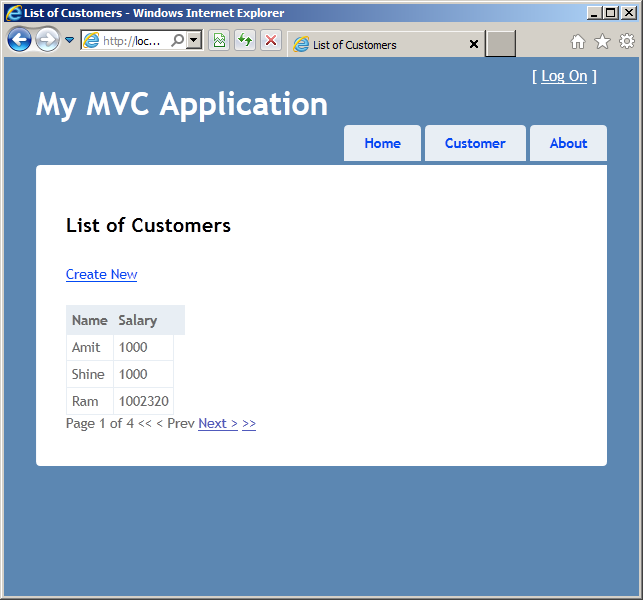
Task: Click the browser Back arrow button
Action: pos(19,40)
